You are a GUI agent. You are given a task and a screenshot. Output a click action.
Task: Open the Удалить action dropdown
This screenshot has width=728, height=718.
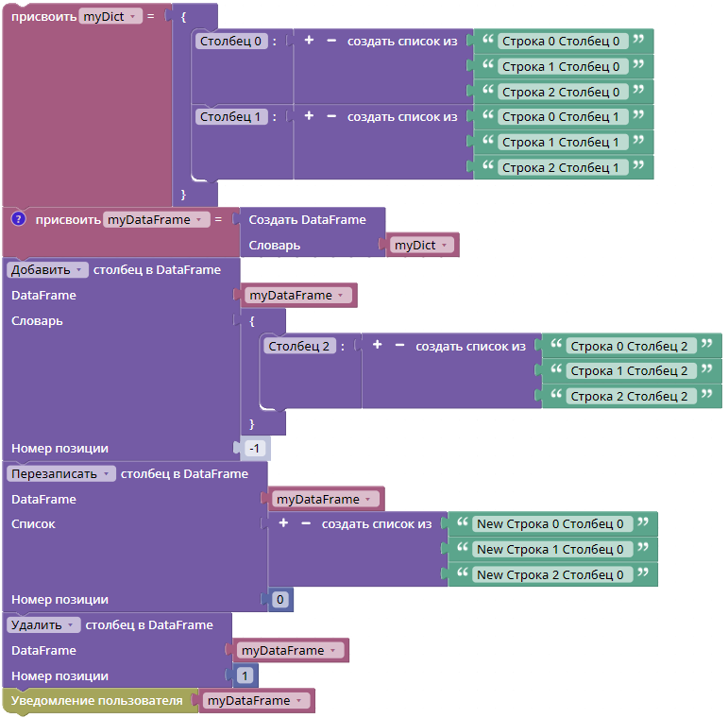[43, 625]
